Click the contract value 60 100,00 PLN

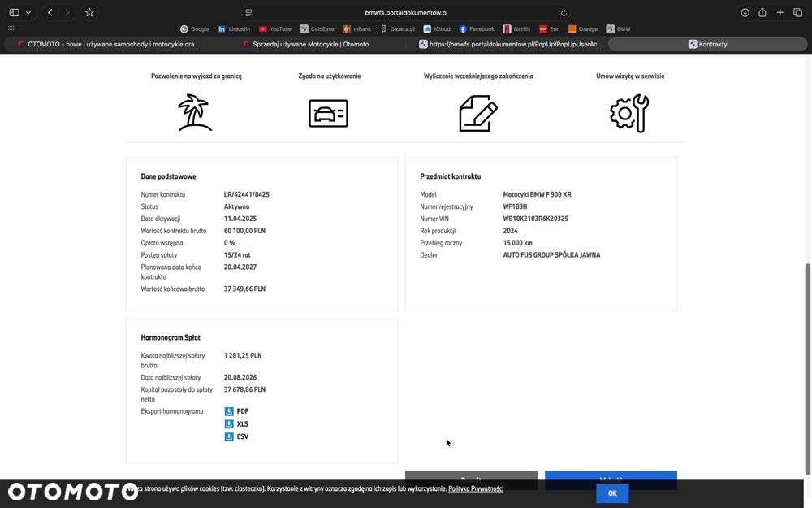(x=244, y=231)
